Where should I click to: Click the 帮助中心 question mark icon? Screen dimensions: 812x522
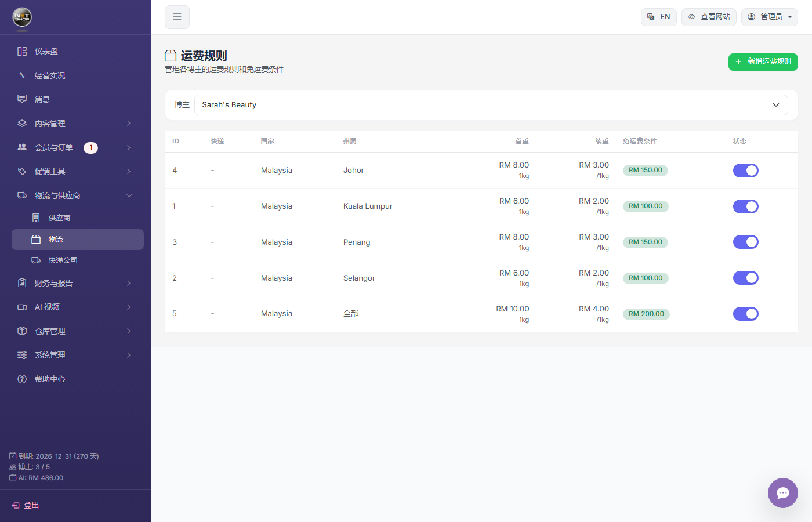[22, 379]
